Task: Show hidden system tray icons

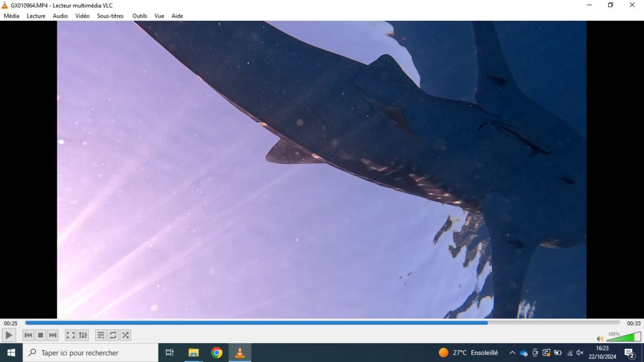Action: [512, 353]
